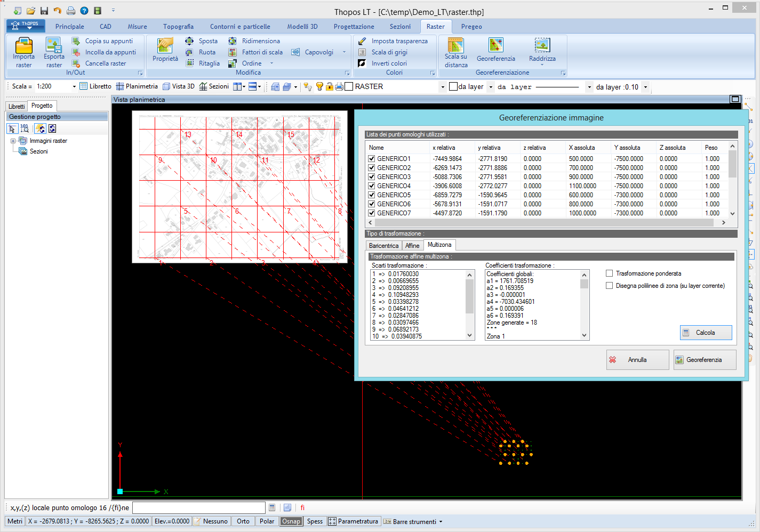Click the Ridimensiona tool
Image resolution: width=760 pixels, height=532 pixels.
tap(254, 41)
